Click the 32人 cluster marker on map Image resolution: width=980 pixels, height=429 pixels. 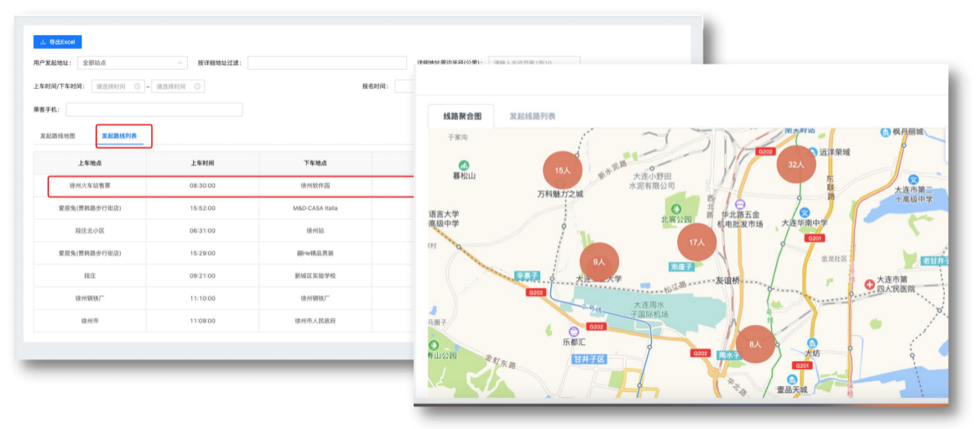point(796,165)
